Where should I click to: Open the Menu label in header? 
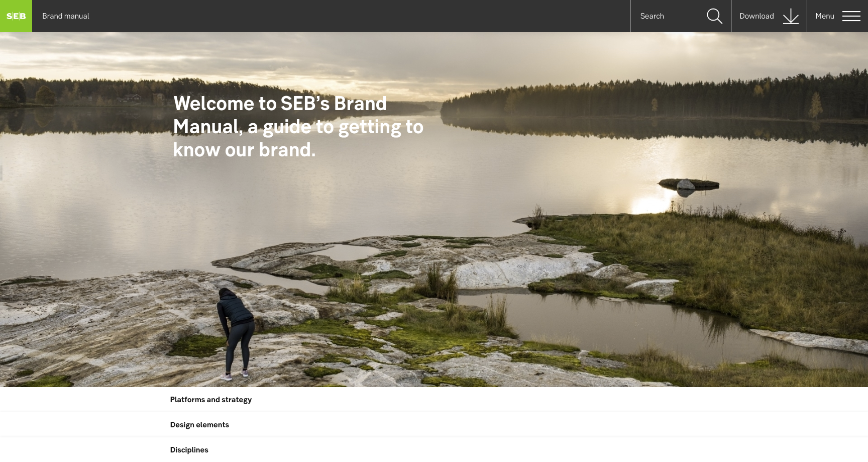825,16
